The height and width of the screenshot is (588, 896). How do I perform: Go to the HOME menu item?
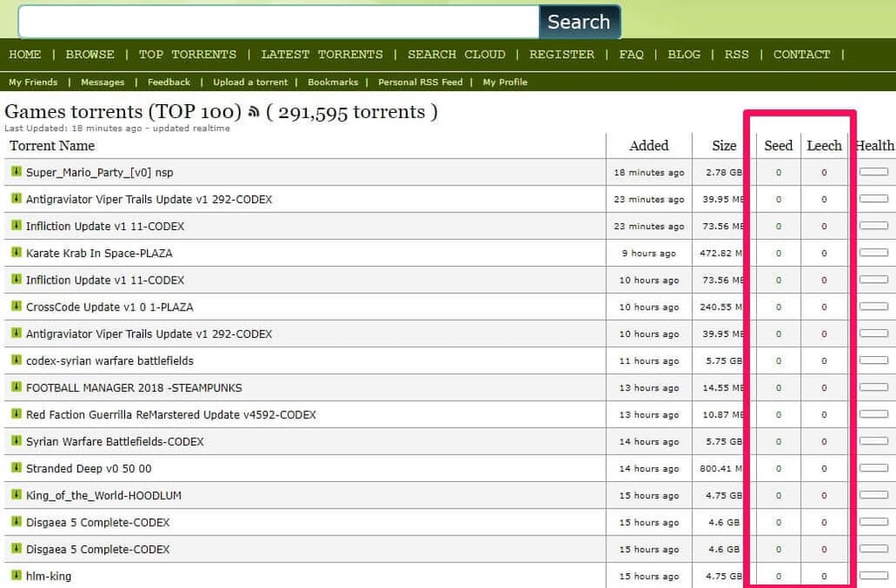[x=24, y=54]
